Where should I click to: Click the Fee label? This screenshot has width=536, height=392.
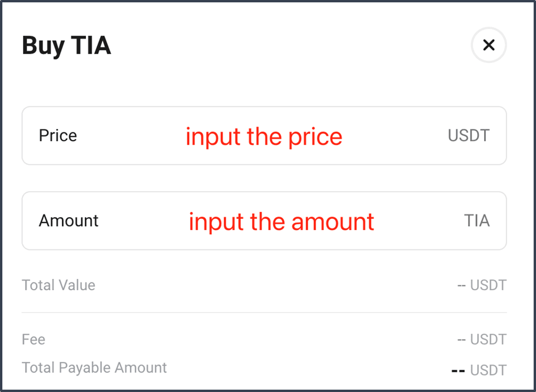click(34, 340)
